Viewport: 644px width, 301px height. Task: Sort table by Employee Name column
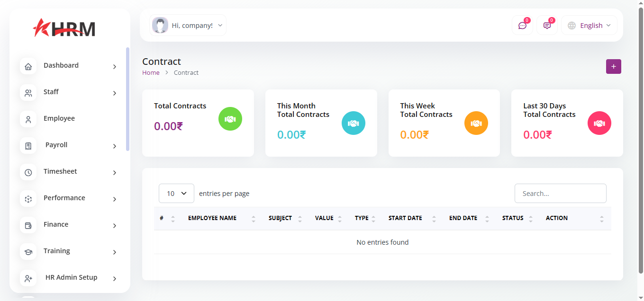212,218
